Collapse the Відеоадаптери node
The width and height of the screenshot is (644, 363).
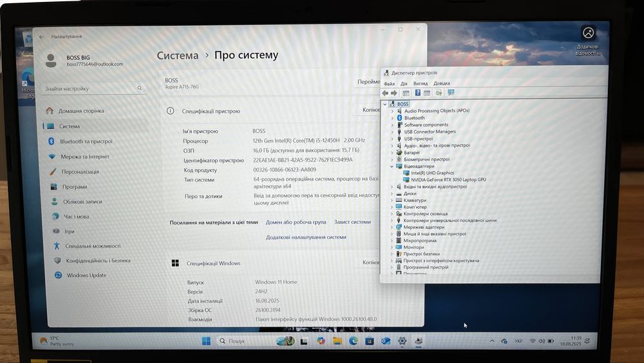coord(392,166)
